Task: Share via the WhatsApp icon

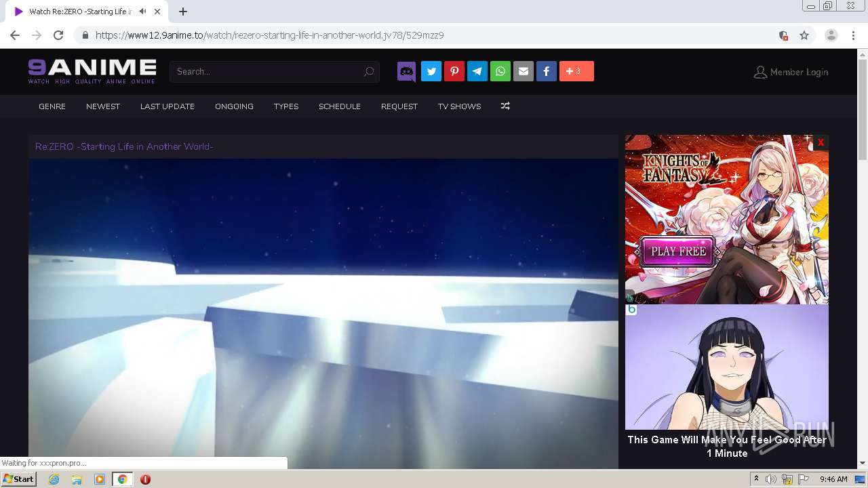Action: 500,71
